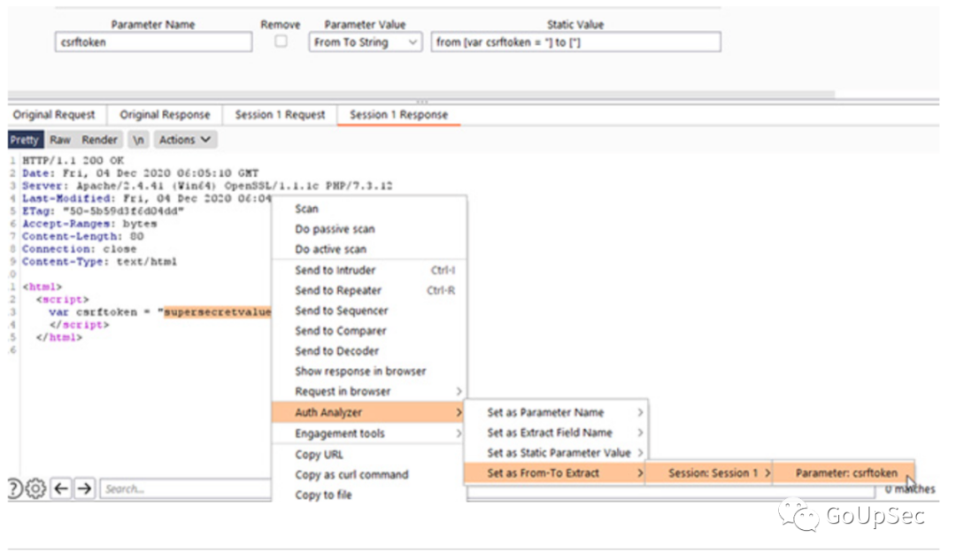The width and height of the screenshot is (956, 560).
Task: Switch to Render view
Action: tap(99, 140)
